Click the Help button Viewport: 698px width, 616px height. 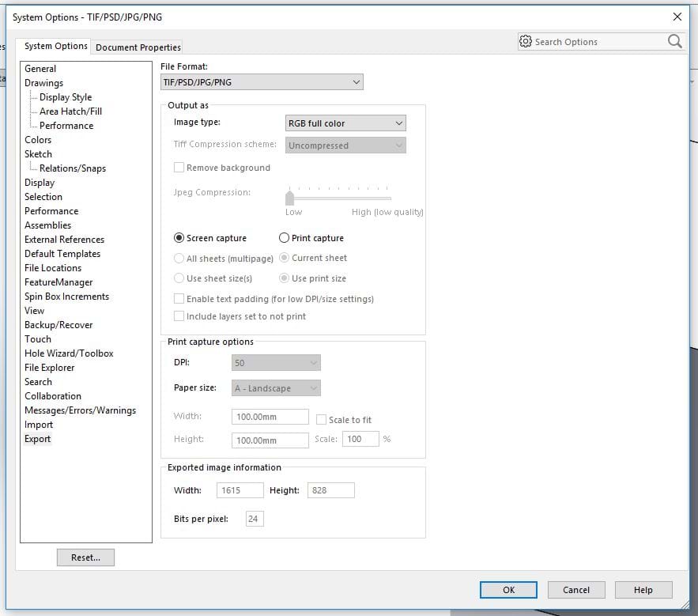pyautogui.click(x=643, y=590)
